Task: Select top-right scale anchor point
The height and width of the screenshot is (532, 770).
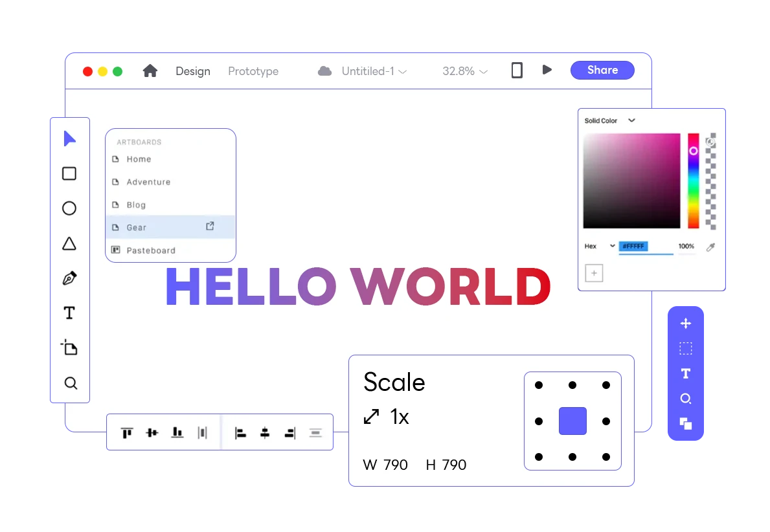Action: coord(606,385)
